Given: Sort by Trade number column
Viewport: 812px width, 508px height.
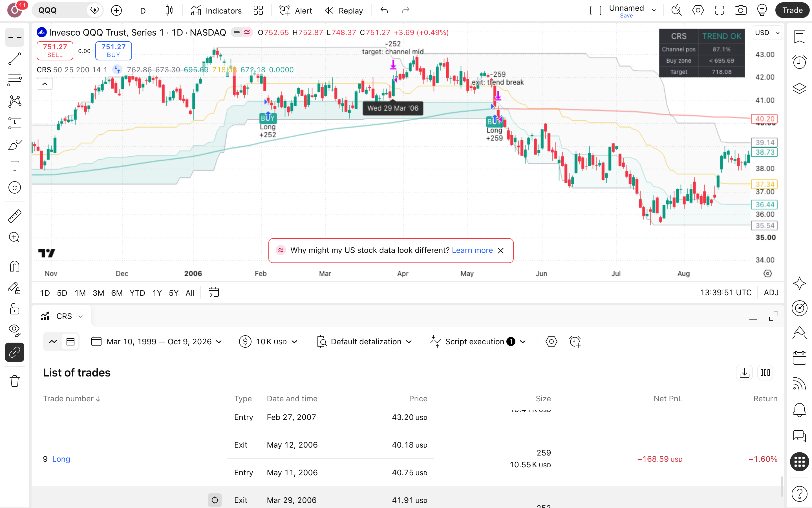Looking at the screenshot, I should [72, 398].
